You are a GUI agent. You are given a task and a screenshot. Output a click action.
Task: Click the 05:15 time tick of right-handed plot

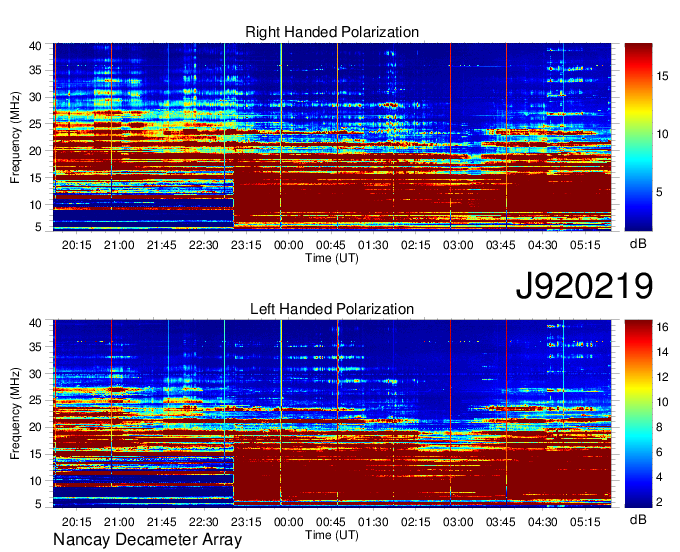point(585,245)
